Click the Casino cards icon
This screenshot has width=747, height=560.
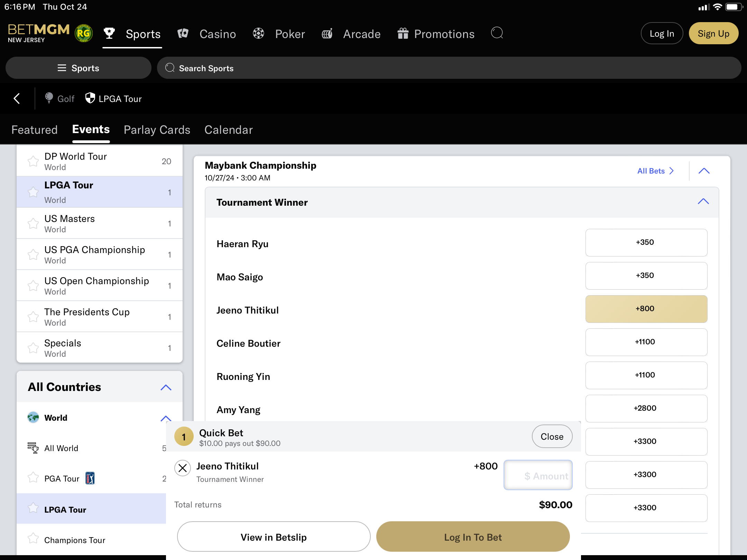pyautogui.click(x=183, y=33)
